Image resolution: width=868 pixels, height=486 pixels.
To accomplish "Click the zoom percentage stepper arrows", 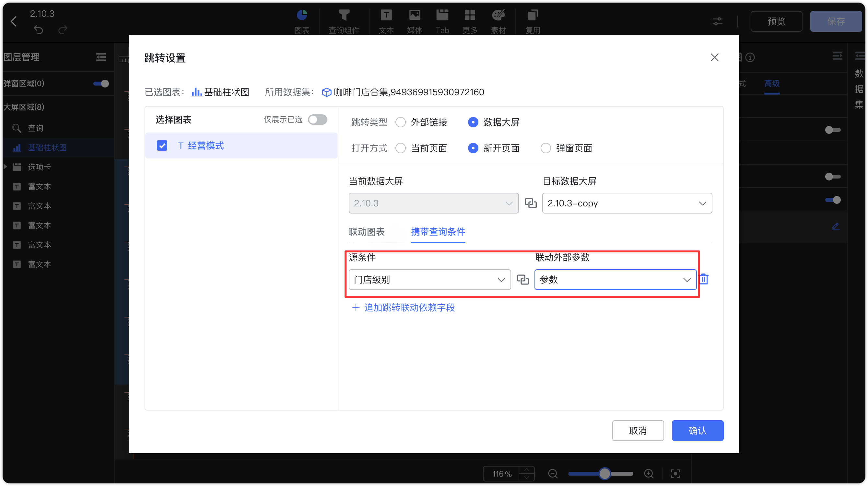I will click(527, 474).
